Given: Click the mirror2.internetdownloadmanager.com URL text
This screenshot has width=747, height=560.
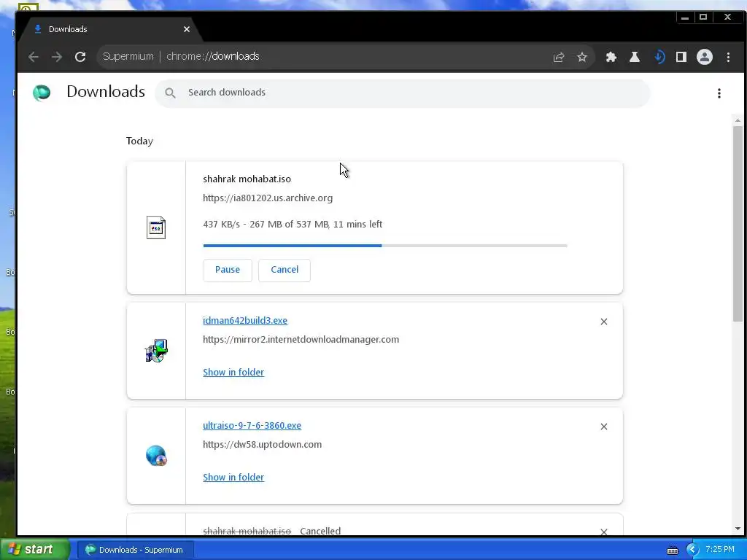Looking at the screenshot, I should (x=301, y=340).
